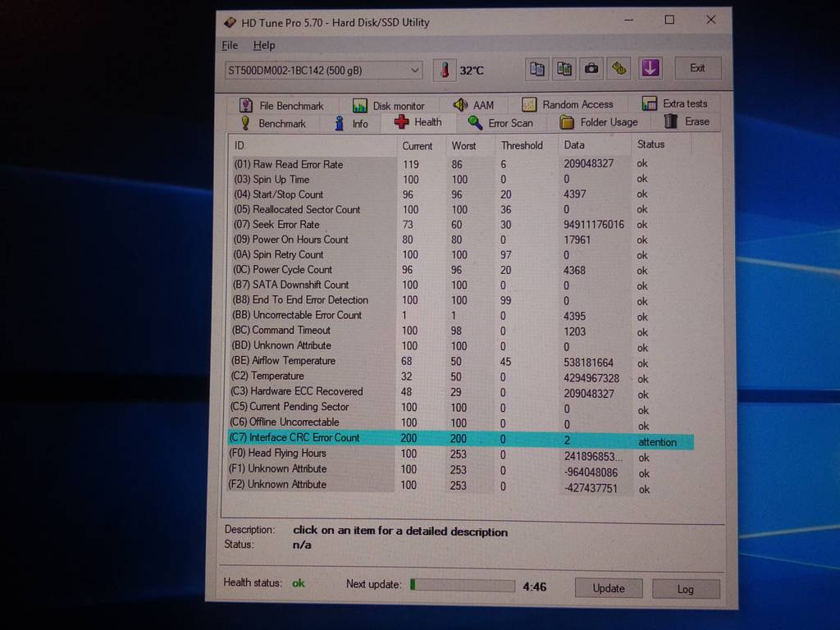Image resolution: width=840 pixels, height=630 pixels.
Task: Select the (0C) Power Cycle Count row
Action: (461, 270)
